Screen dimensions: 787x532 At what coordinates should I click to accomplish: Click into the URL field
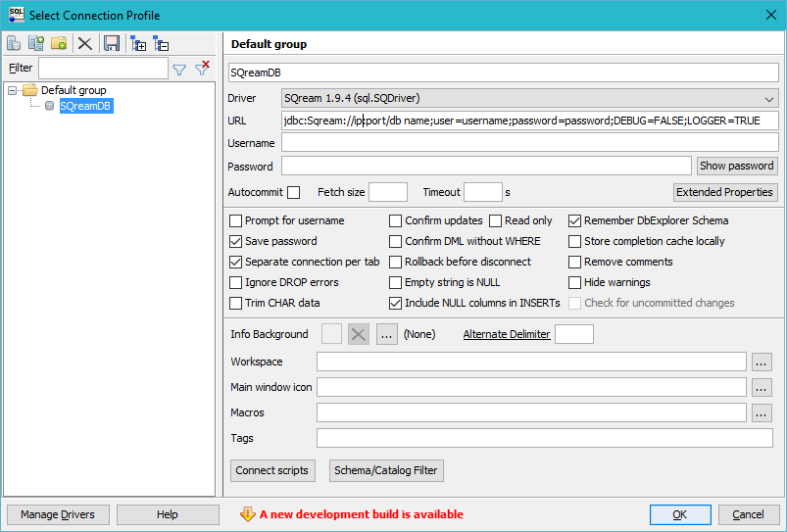529,121
